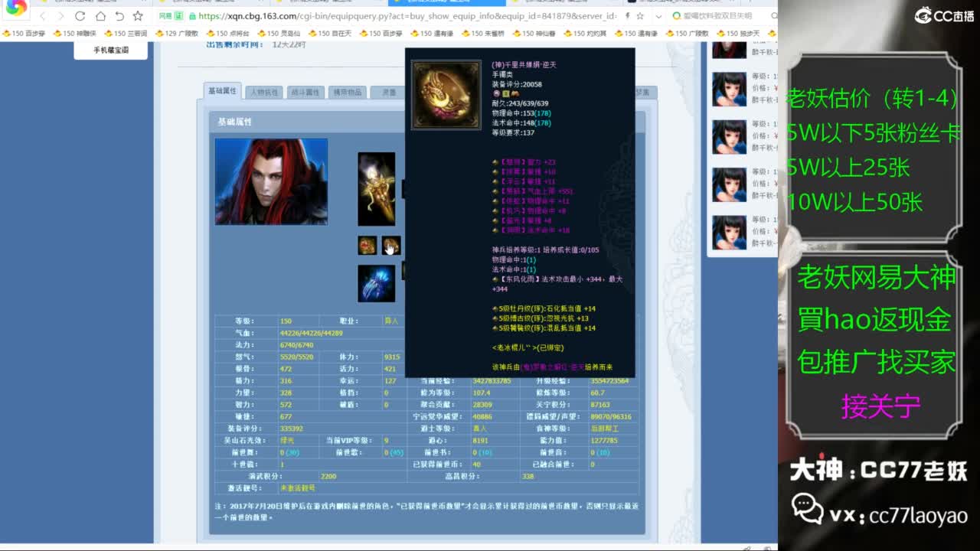Click the fourth avatar in the right sidebar list
The image size is (980, 551).
click(x=729, y=184)
